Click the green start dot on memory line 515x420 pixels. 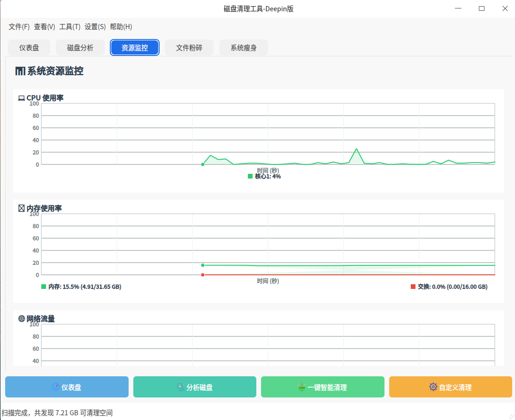pyautogui.click(x=203, y=265)
